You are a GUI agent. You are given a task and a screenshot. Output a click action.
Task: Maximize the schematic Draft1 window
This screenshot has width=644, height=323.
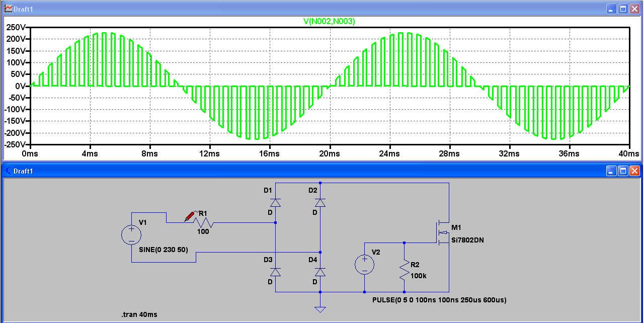(623, 171)
